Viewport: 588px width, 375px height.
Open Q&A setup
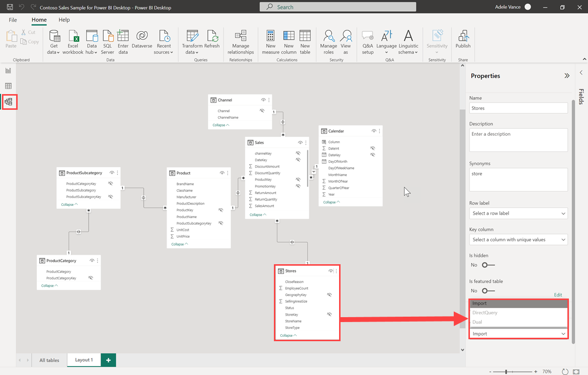pyautogui.click(x=367, y=42)
